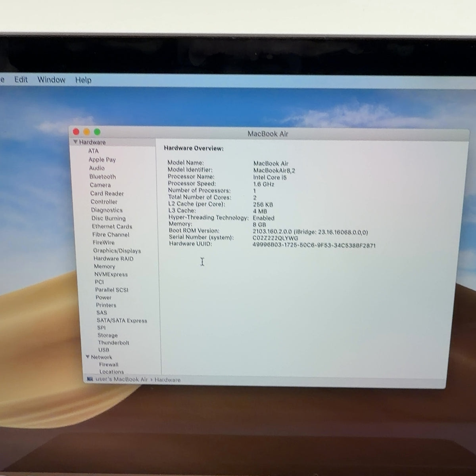
Task: Select USB in the sidebar
Action: coord(104,350)
